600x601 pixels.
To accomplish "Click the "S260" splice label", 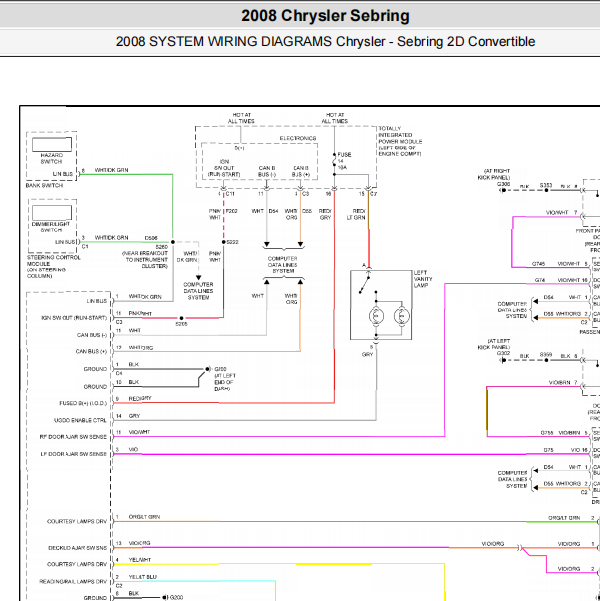I will [x=162, y=247].
